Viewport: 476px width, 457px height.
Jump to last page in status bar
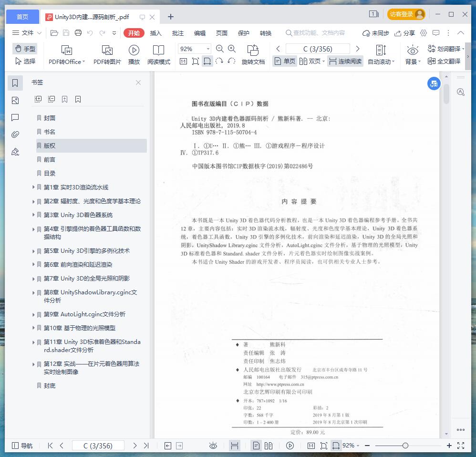tap(146, 446)
